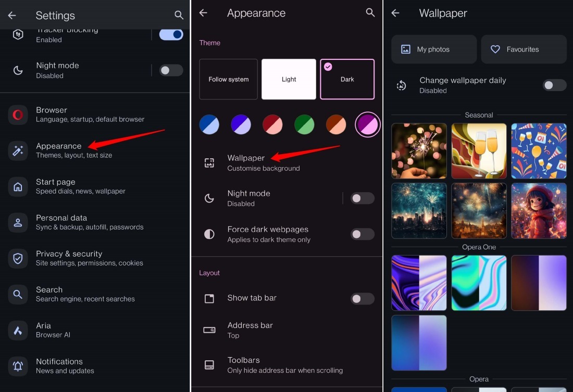
Task: Select the Dark theme
Action: (x=347, y=79)
